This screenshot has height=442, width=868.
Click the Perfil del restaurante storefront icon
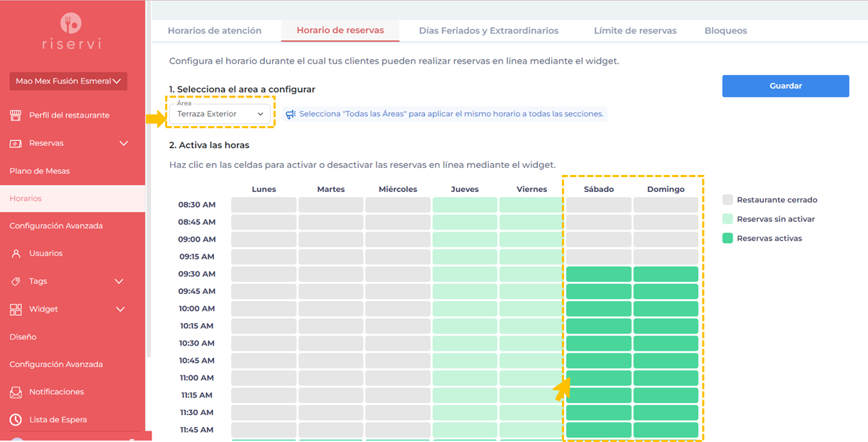coord(16,115)
